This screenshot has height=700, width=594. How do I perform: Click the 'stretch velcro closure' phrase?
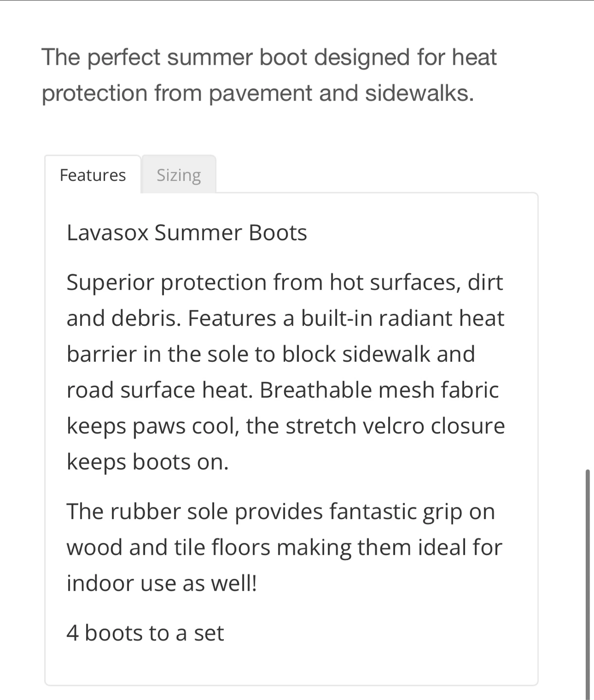coord(395,426)
